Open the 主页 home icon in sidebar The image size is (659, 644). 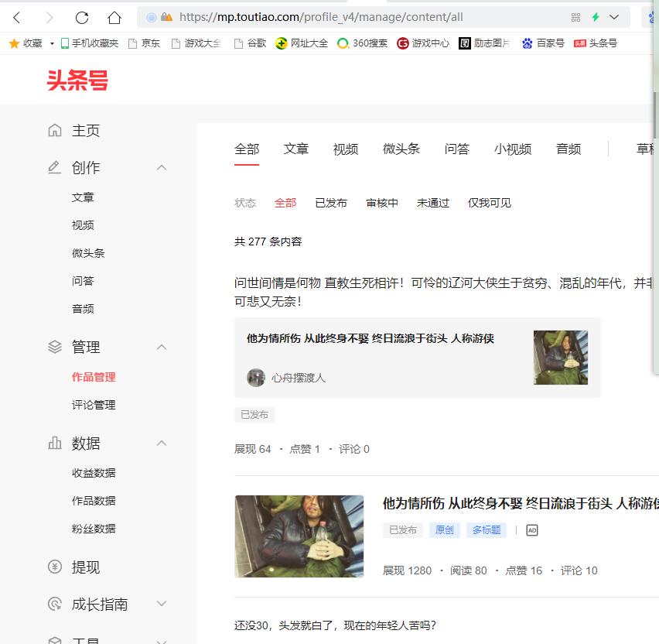[x=54, y=131]
